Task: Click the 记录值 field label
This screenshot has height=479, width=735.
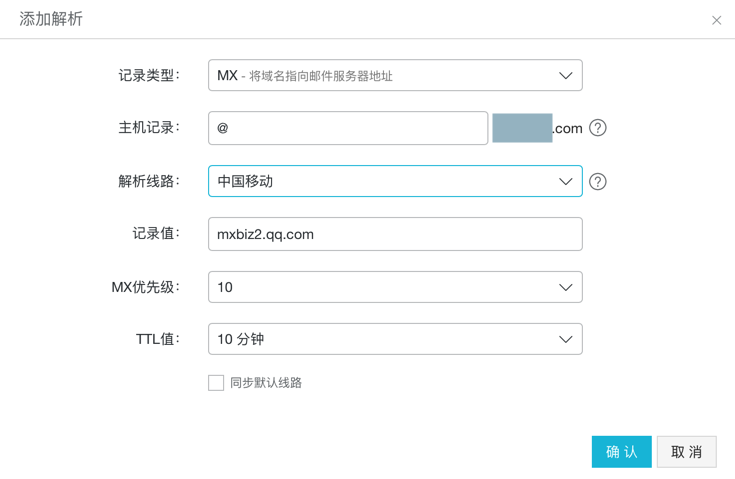Action: tap(155, 234)
